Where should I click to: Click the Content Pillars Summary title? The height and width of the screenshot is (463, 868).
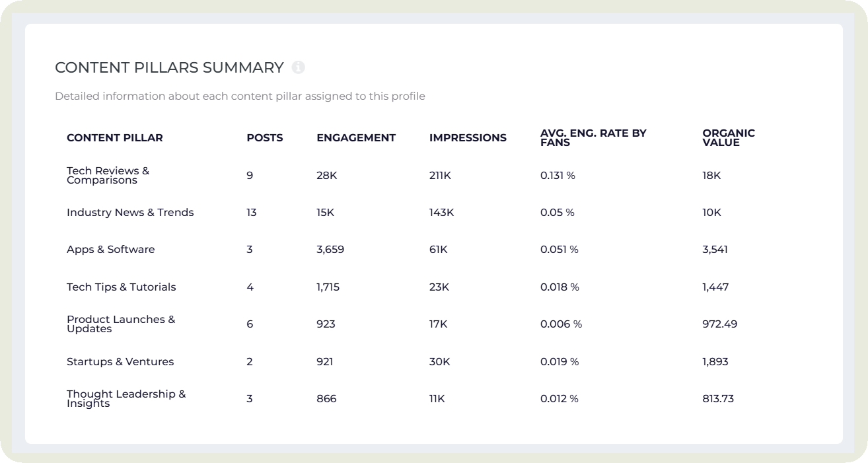point(169,67)
